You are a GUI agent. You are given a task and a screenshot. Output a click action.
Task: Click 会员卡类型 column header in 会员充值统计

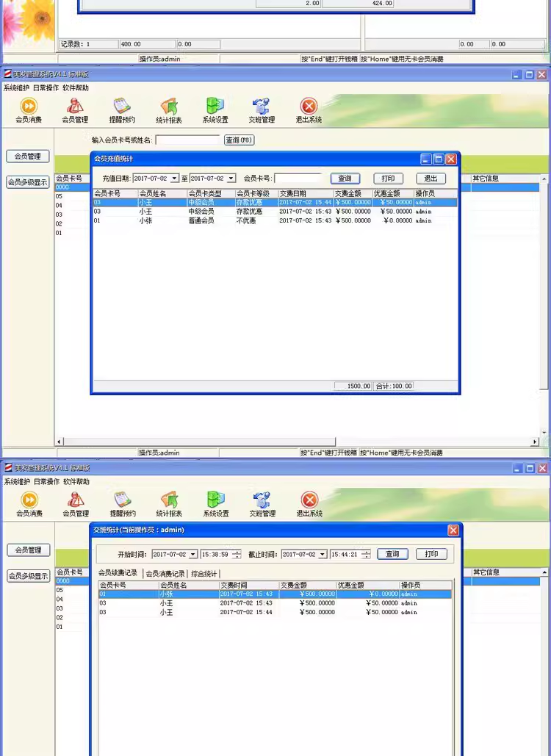[211, 193]
